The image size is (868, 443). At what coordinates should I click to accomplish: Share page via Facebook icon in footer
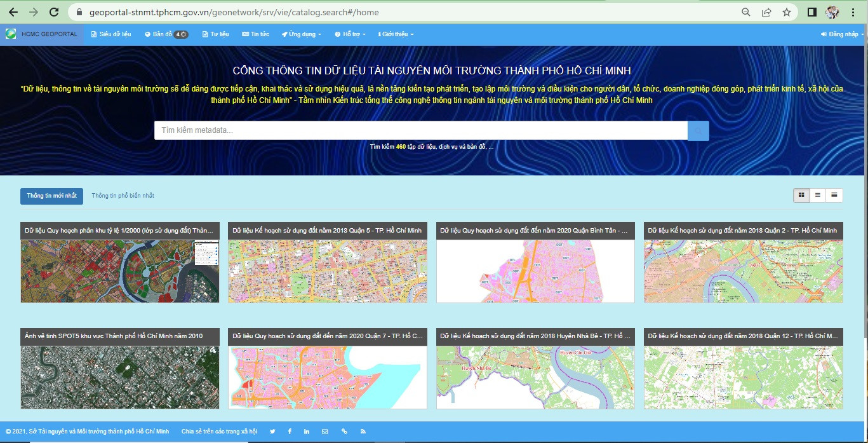click(x=290, y=432)
